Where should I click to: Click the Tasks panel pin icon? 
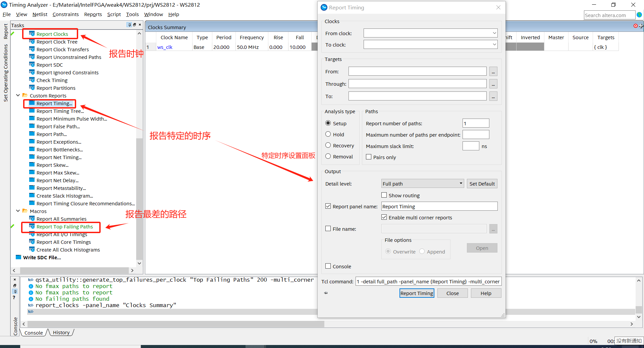coord(129,25)
